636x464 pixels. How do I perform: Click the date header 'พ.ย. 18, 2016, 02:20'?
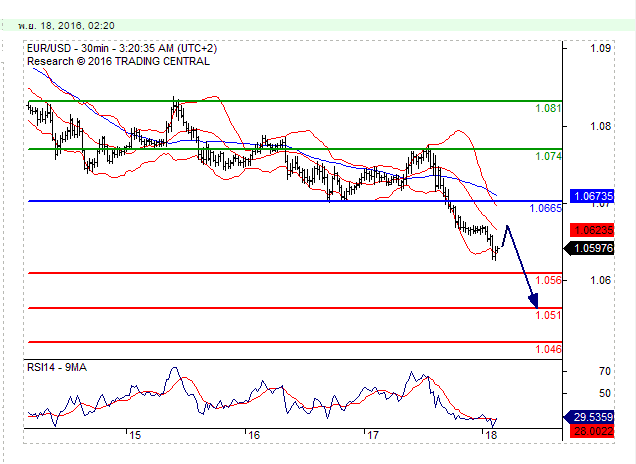(67, 26)
